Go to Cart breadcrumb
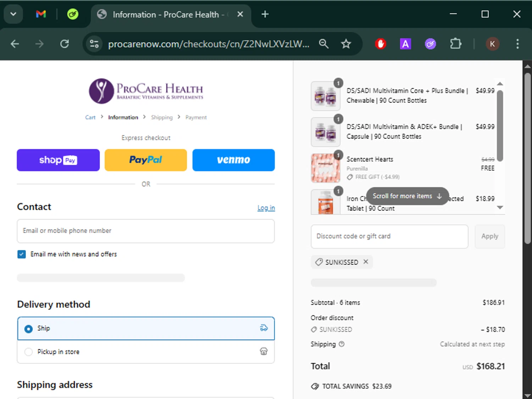This screenshot has height=399, width=532. 90,117
